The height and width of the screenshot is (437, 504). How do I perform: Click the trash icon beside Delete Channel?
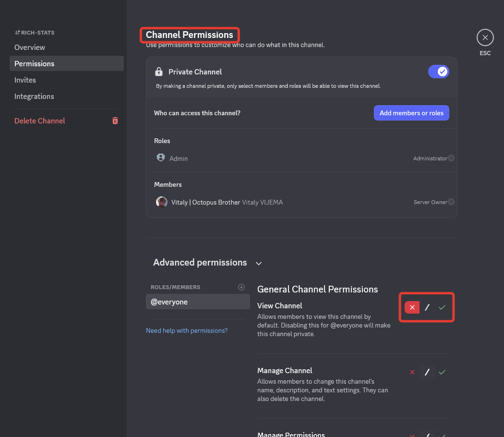pyautogui.click(x=115, y=121)
